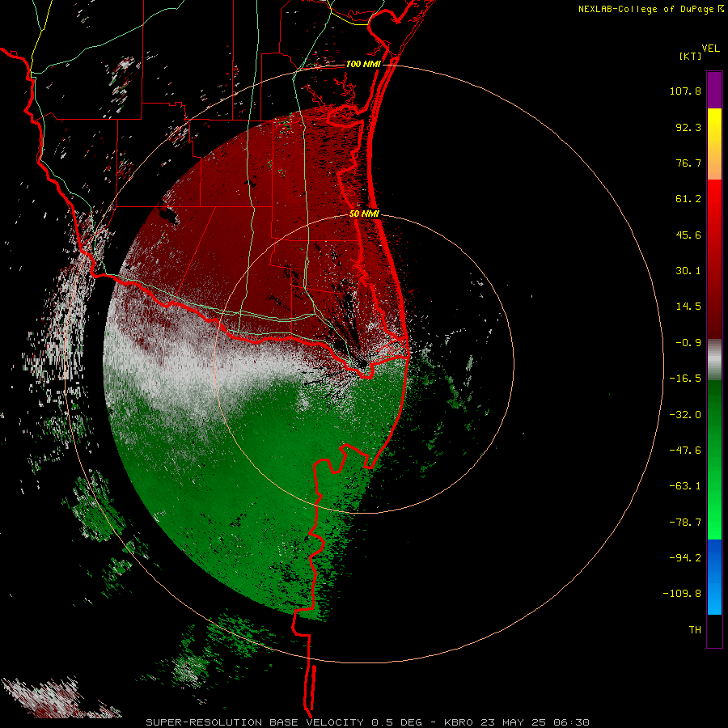The image size is (728, 728).
Task: Select the -0.9 scale value
Action: click(688, 343)
